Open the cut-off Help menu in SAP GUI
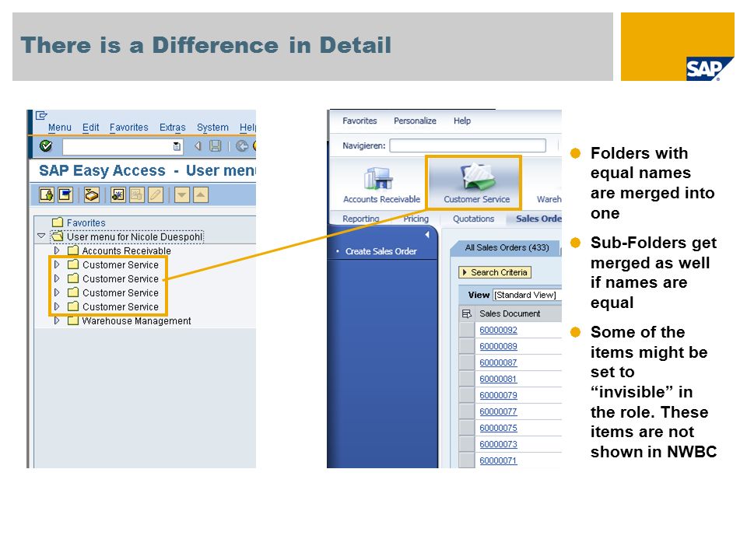 [247, 128]
